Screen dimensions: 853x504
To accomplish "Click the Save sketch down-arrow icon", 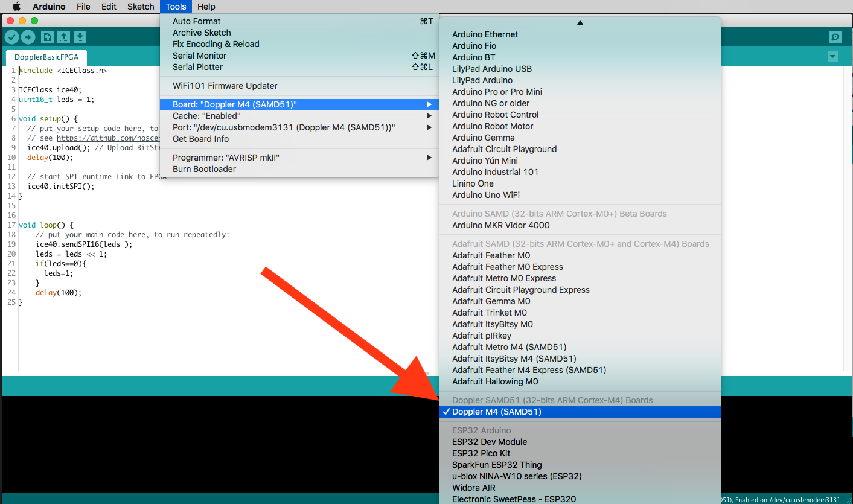I will [80, 37].
